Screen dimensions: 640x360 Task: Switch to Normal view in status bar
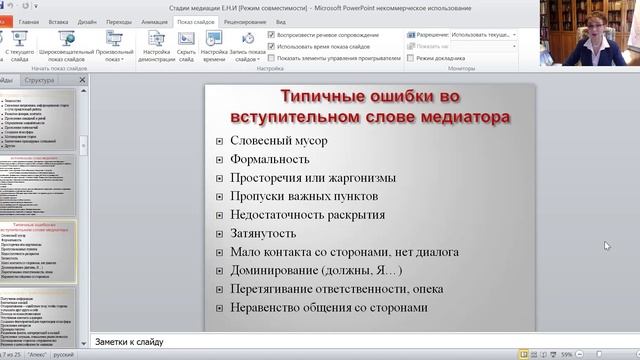523,354
